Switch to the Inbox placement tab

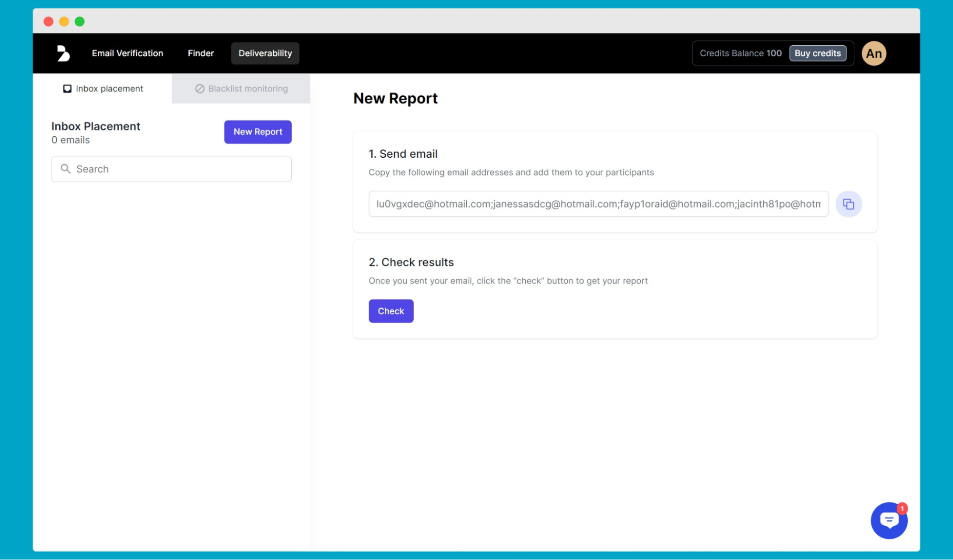[x=102, y=88]
